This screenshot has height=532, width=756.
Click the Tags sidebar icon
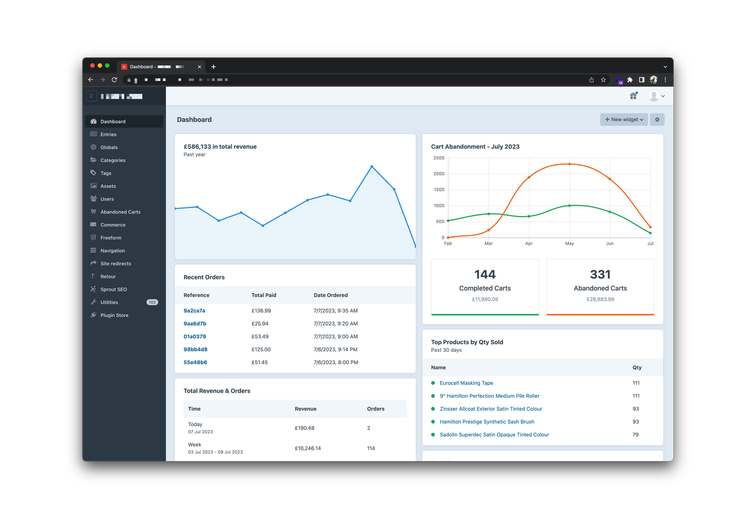(x=93, y=173)
